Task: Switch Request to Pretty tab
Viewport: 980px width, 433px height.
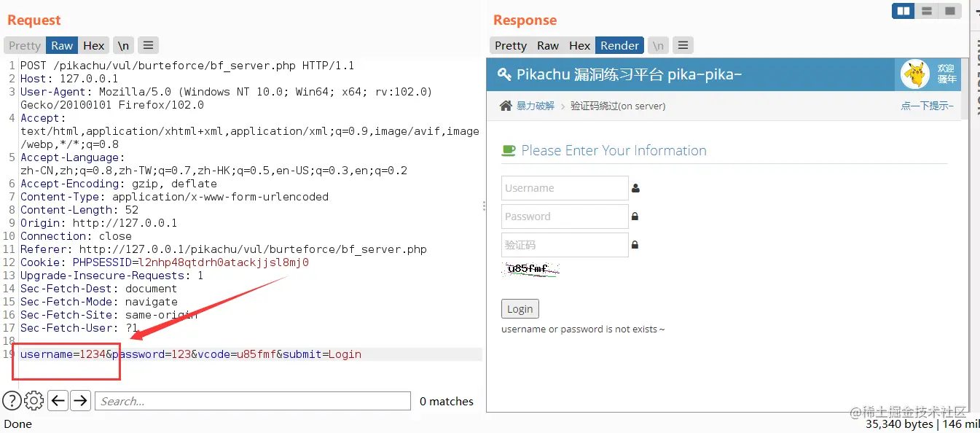Action: click(25, 45)
